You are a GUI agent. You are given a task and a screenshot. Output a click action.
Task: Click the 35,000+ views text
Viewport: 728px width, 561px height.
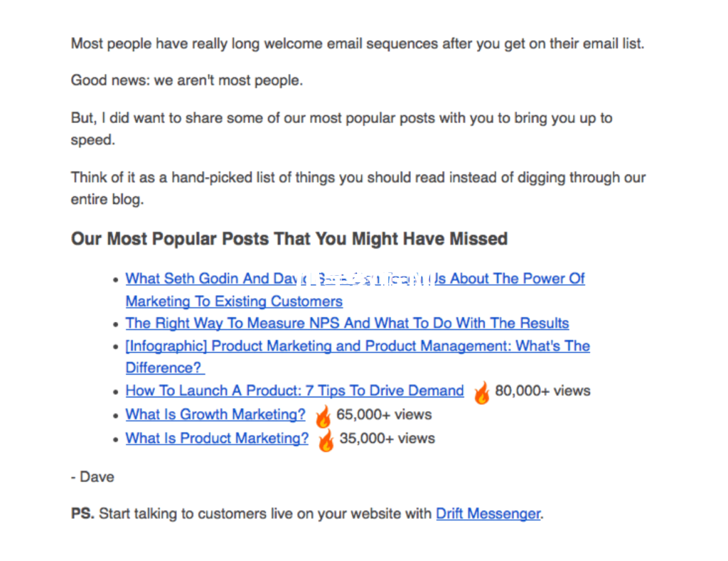click(x=387, y=438)
